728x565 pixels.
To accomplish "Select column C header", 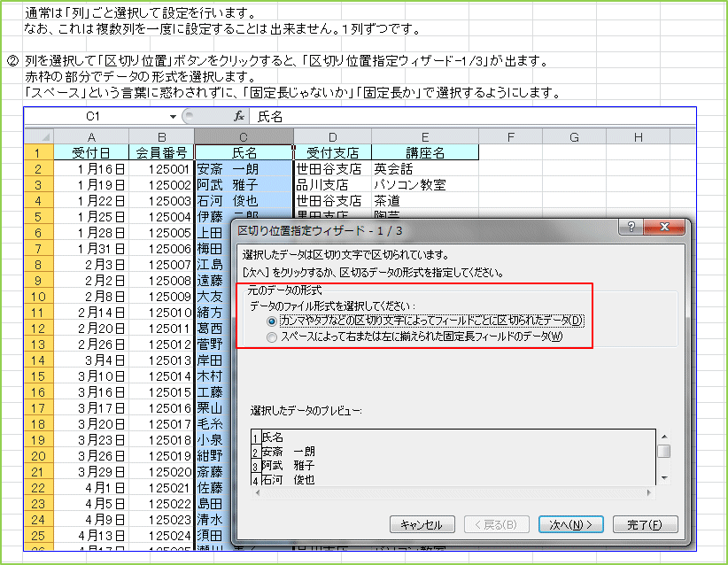I will coord(244,137).
